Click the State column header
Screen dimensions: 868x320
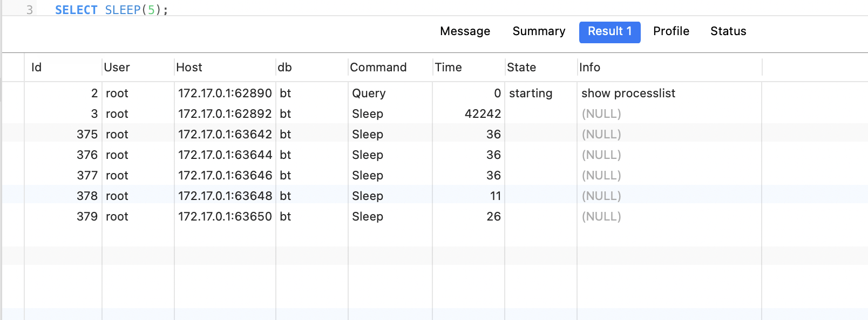(540, 68)
